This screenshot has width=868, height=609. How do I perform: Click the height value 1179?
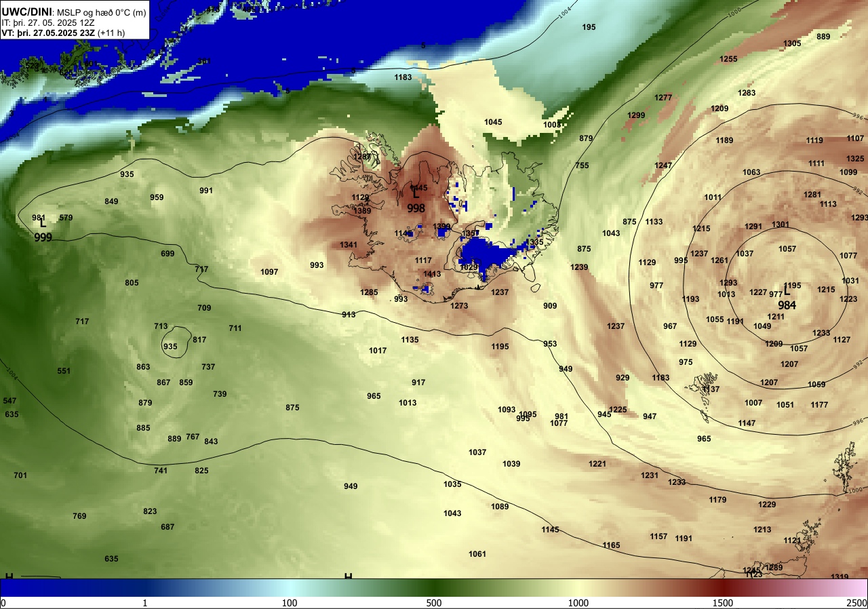(x=717, y=500)
